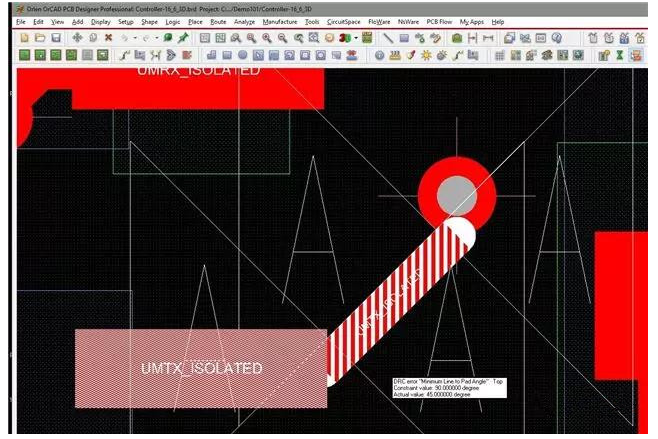Image resolution: width=658 pixels, height=439 pixels.
Task: Click the Zoom Out magnifier icon
Action: pyautogui.click(x=282, y=38)
